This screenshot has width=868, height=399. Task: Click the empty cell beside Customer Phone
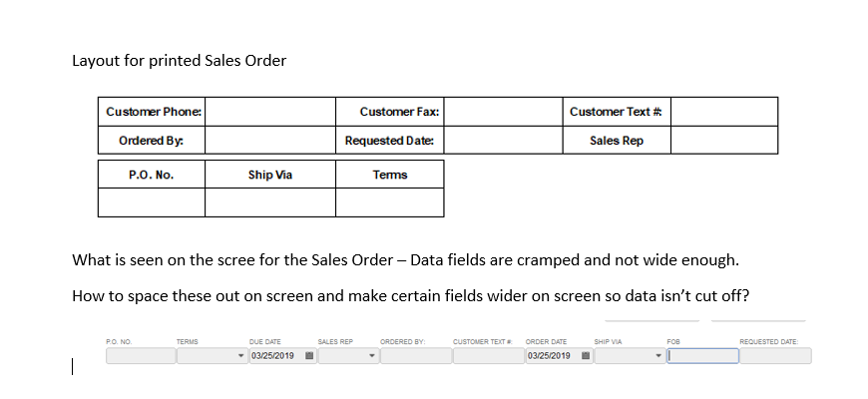click(x=270, y=112)
